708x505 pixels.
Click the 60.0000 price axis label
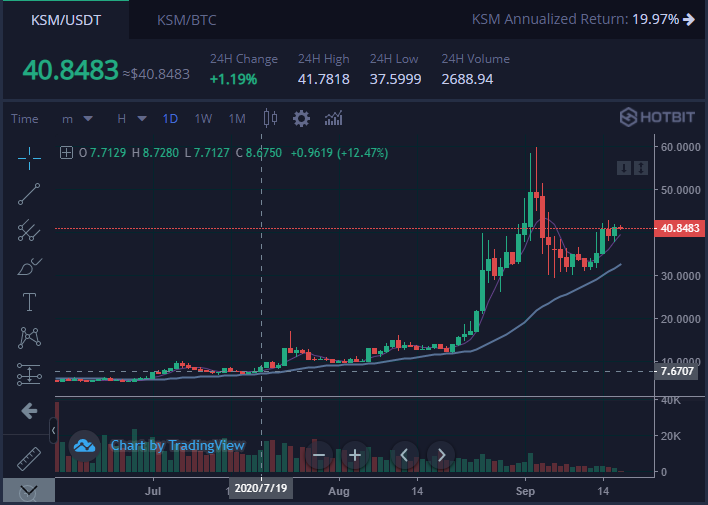click(680, 147)
